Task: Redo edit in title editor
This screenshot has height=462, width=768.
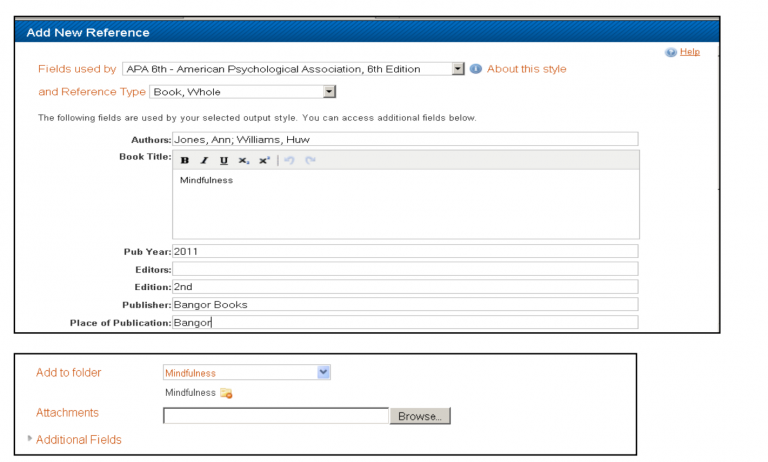Action: coord(310,160)
